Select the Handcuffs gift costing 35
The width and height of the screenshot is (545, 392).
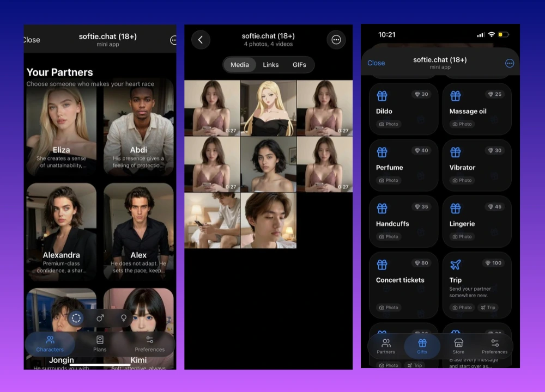[x=403, y=222]
